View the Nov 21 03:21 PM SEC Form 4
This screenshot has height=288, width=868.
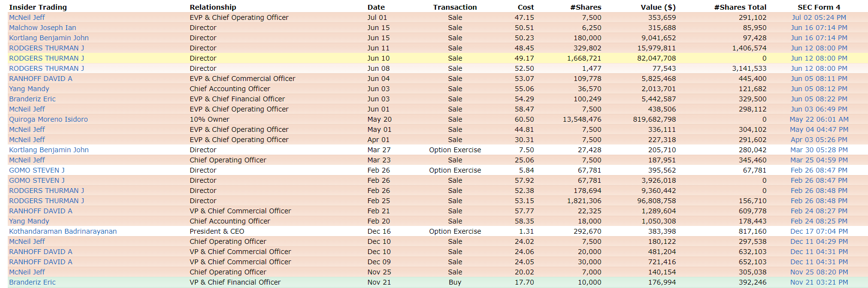click(x=819, y=282)
